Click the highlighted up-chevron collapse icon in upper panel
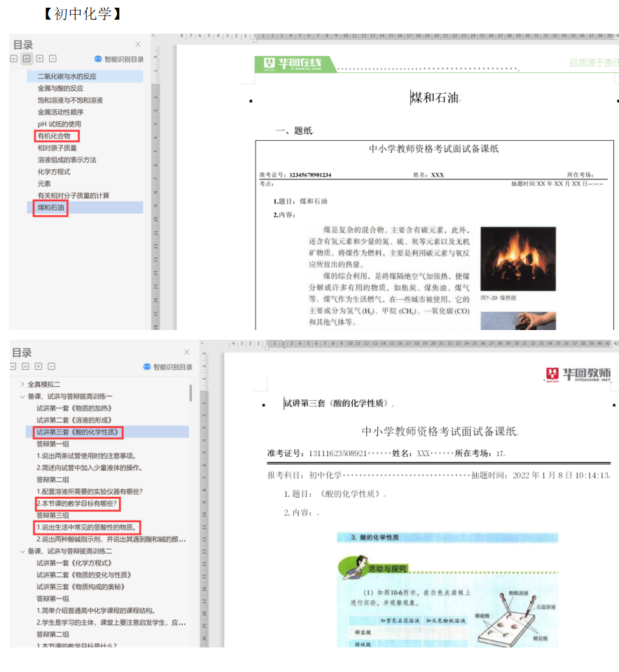The width and height of the screenshot is (619, 672). [x=26, y=60]
